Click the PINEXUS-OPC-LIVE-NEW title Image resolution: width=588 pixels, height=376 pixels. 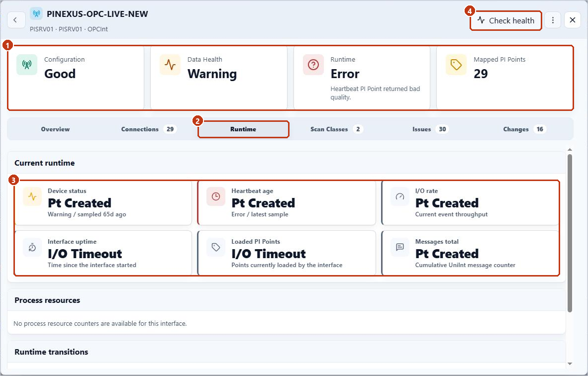[x=98, y=14]
